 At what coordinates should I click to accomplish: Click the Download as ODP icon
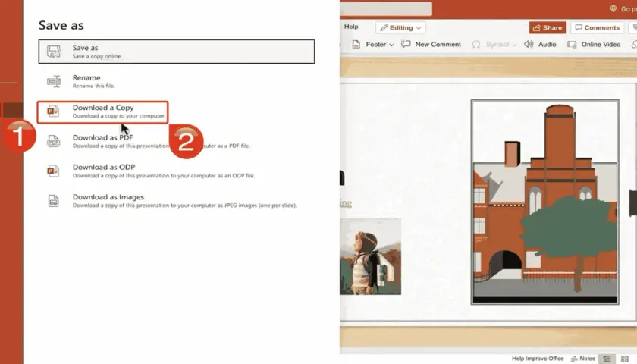point(53,171)
